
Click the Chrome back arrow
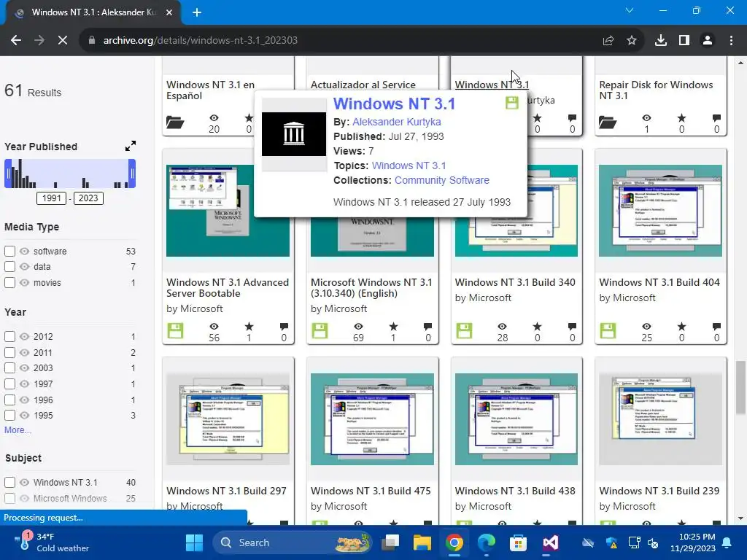click(x=16, y=41)
